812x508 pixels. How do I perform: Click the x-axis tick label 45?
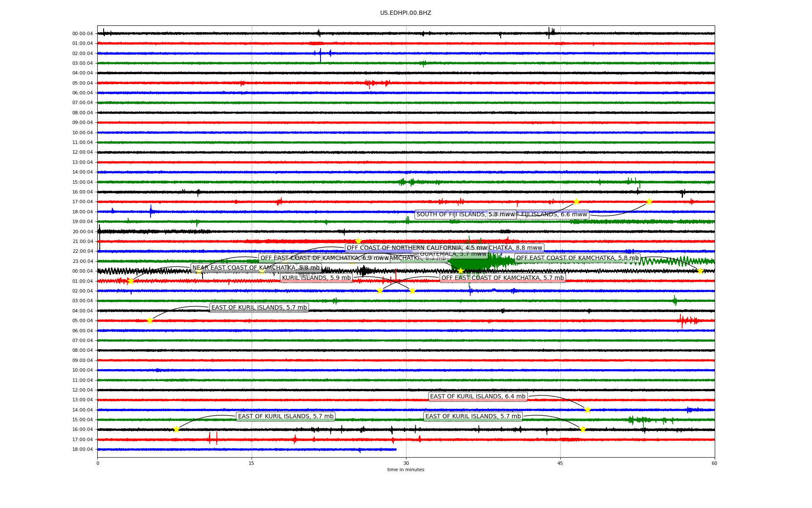(560, 463)
